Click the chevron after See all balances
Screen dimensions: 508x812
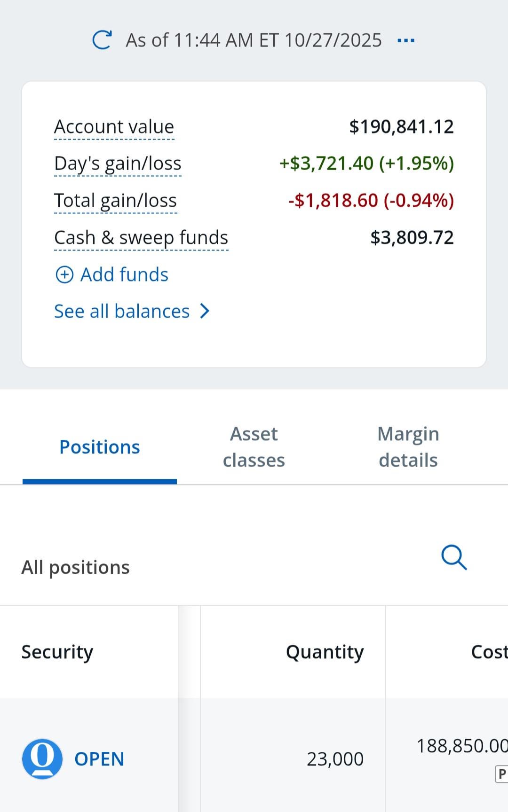click(205, 311)
